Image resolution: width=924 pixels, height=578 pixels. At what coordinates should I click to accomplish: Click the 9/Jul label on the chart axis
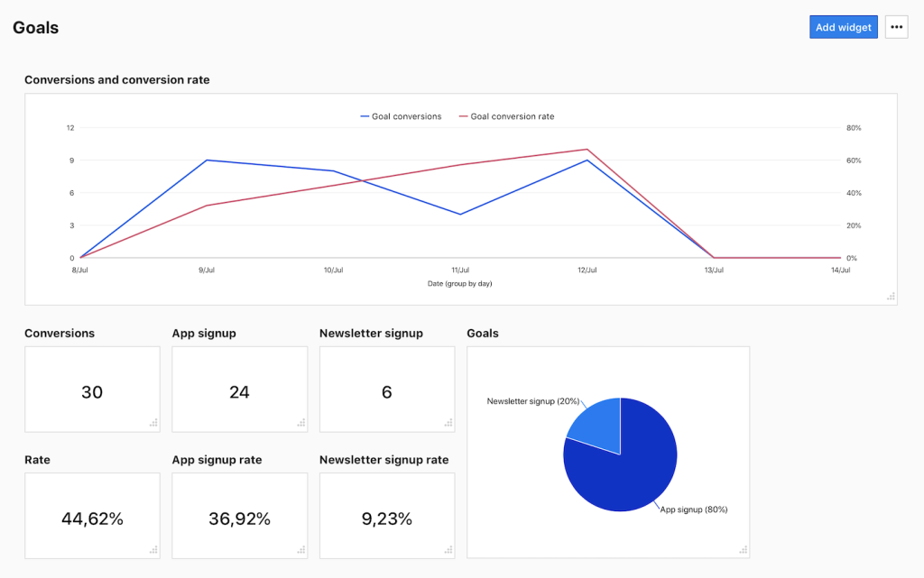[x=207, y=269]
